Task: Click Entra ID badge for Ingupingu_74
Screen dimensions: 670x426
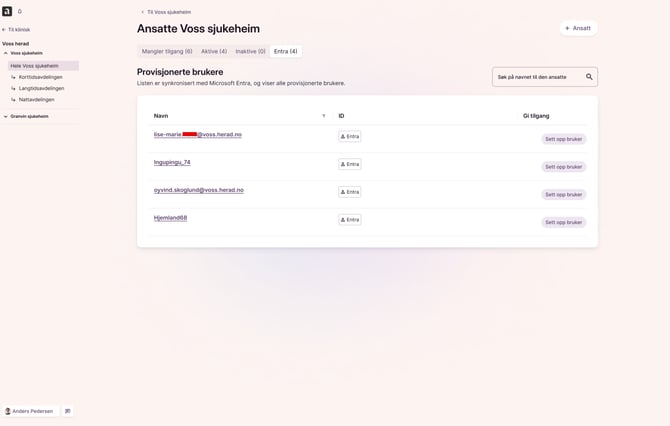Action: coord(349,164)
